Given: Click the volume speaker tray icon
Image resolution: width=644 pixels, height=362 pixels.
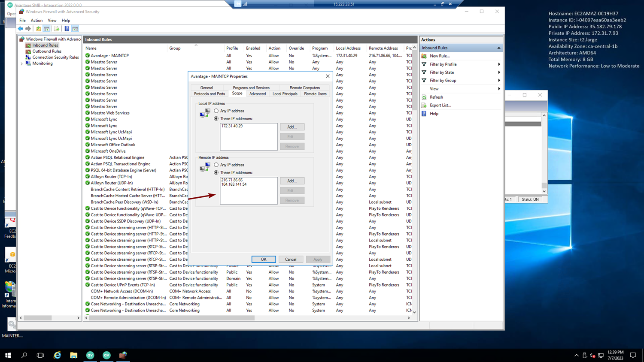Looking at the screenshot, I should coord(592,355).
